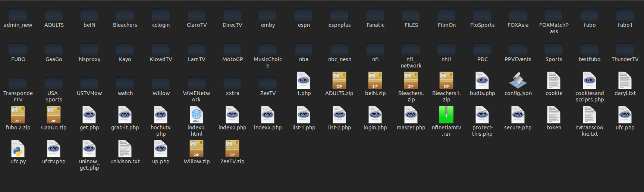Select the univison.txt file
The image size is (644, 192).
125,149
